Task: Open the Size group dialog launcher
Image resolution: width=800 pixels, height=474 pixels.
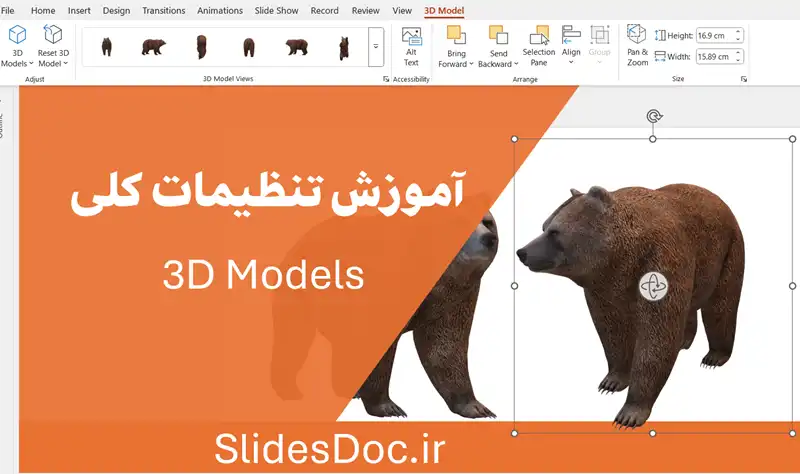Action: pos(744,79)
